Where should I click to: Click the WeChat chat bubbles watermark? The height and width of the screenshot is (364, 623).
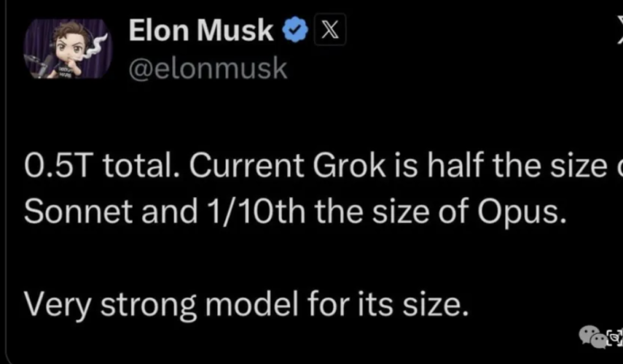tap(591, 335)
